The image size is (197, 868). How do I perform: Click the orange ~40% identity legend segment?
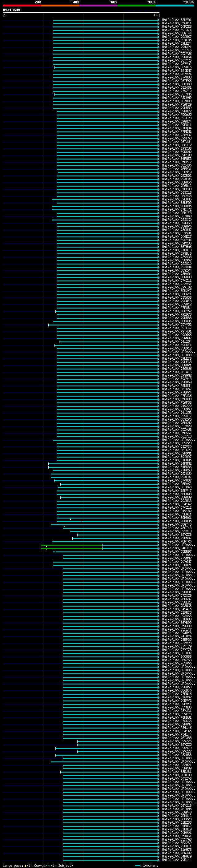click(60, 6)
